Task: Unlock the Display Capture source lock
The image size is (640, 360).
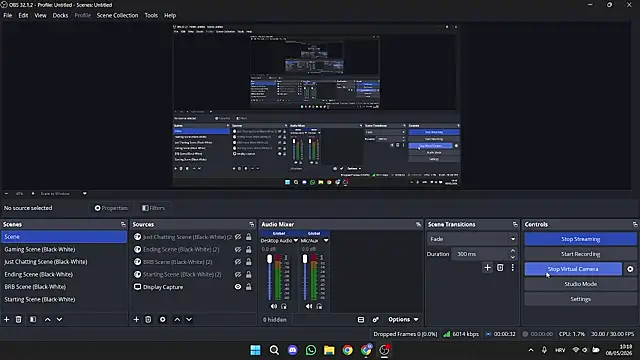Action: click(x=249, y=287)
